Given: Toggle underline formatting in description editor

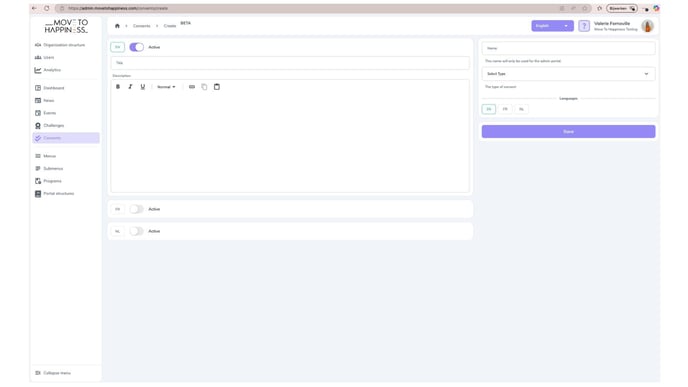Looking at the screenshot, I should point(143,87).
